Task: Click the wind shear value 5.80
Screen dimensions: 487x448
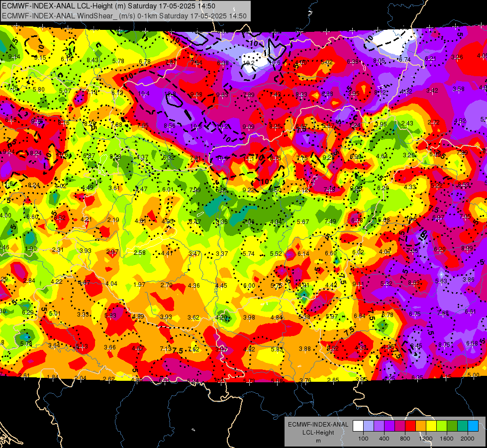Action: click(x=39, y=89)
